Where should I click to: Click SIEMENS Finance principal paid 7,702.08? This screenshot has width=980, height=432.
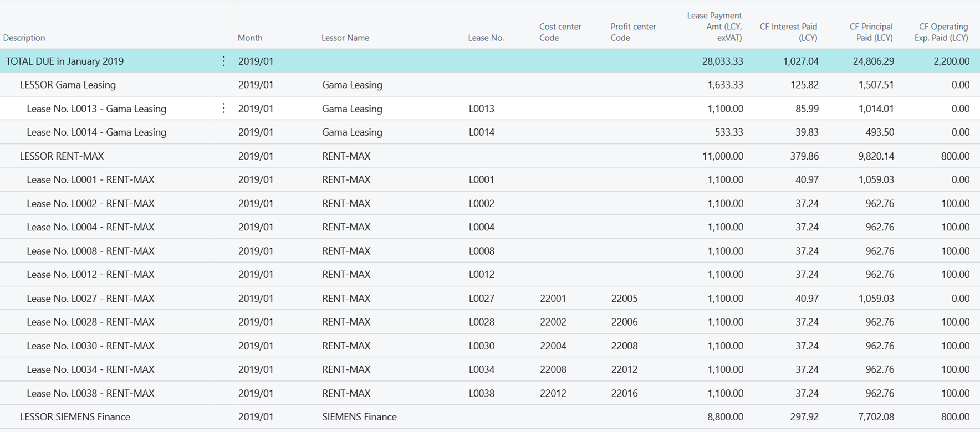click(x=876, y=416)
